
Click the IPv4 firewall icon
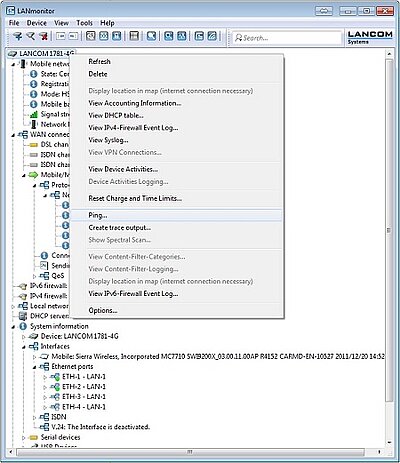[23, 296]
